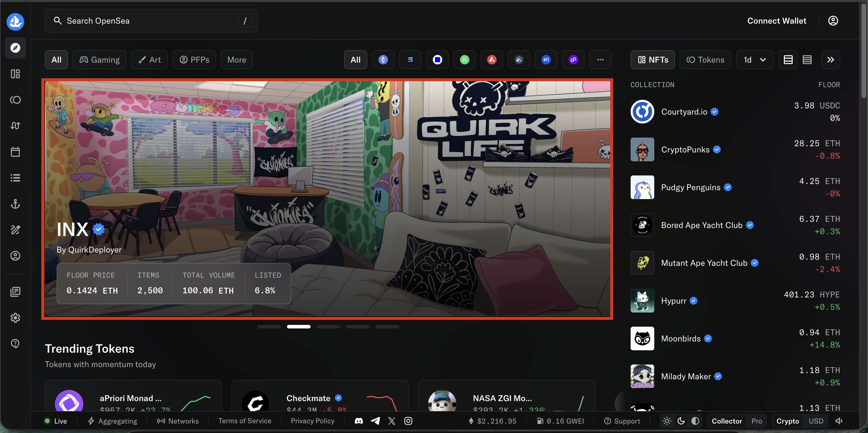Show more chains via ellipsis button
868x433 pixels.
pos(600,60)
